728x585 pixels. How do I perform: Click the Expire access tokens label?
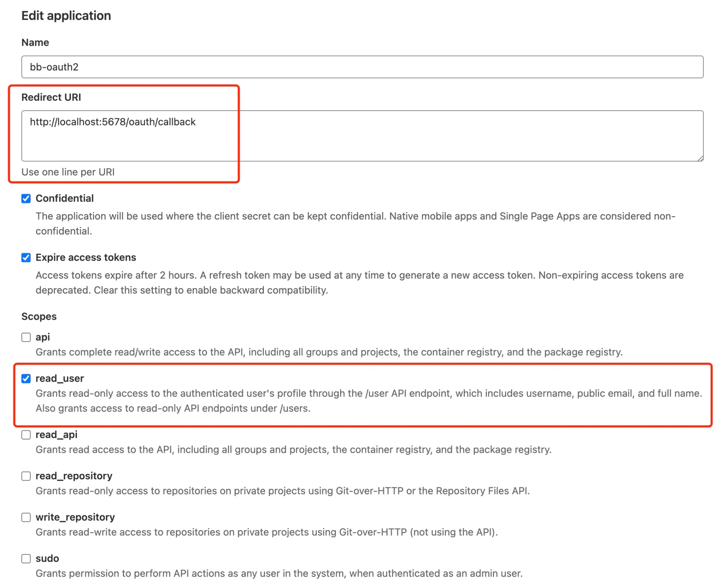pos(86,258)
